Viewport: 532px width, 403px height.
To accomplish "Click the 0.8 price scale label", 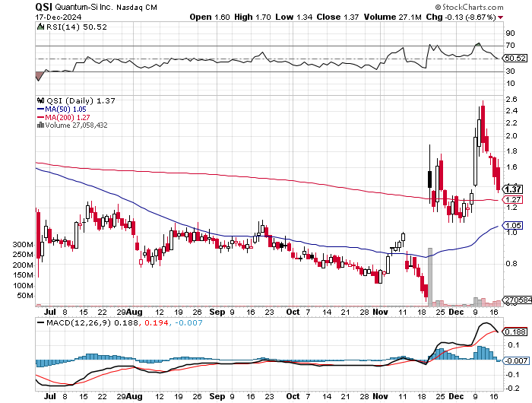I will pos(511,263).
